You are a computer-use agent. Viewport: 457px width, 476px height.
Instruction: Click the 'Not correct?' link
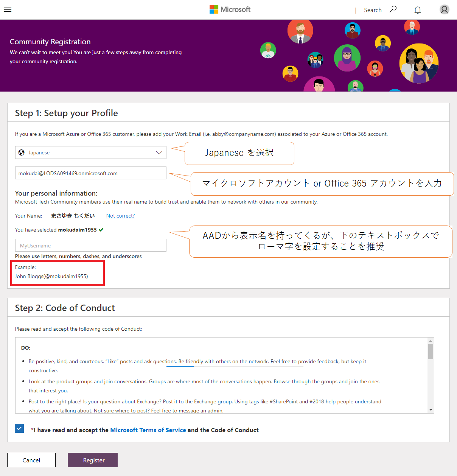click(120, 216)
